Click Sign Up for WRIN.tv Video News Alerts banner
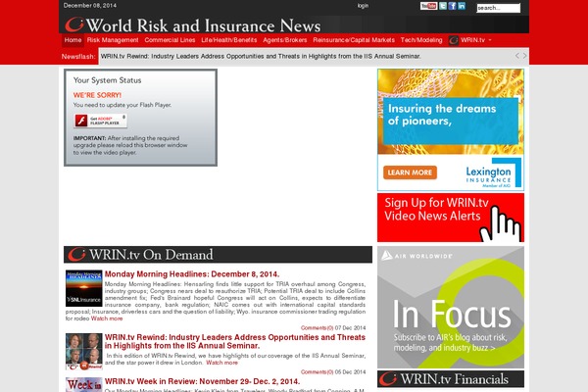 [451, 218]
